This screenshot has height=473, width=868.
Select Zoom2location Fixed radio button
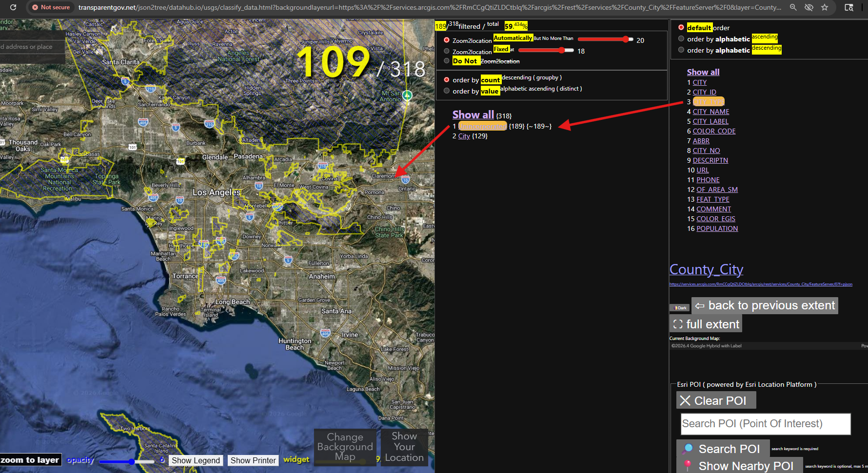point(447,51)
